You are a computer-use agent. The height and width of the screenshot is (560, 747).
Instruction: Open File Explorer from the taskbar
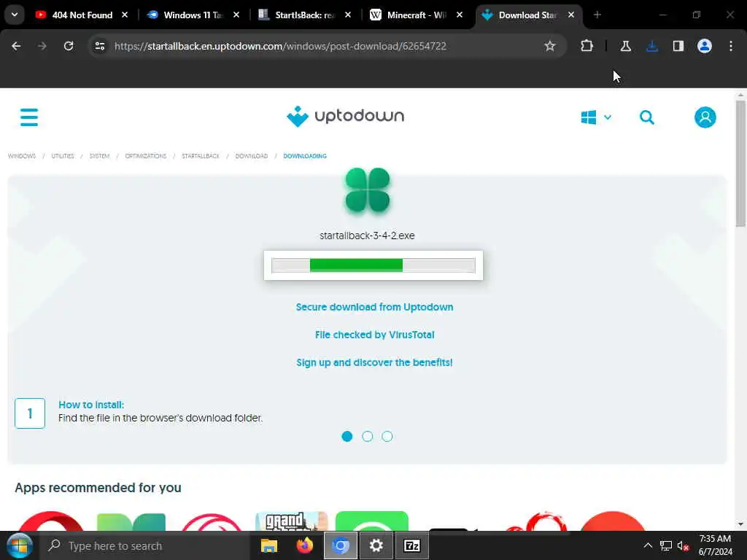(269, 545)
